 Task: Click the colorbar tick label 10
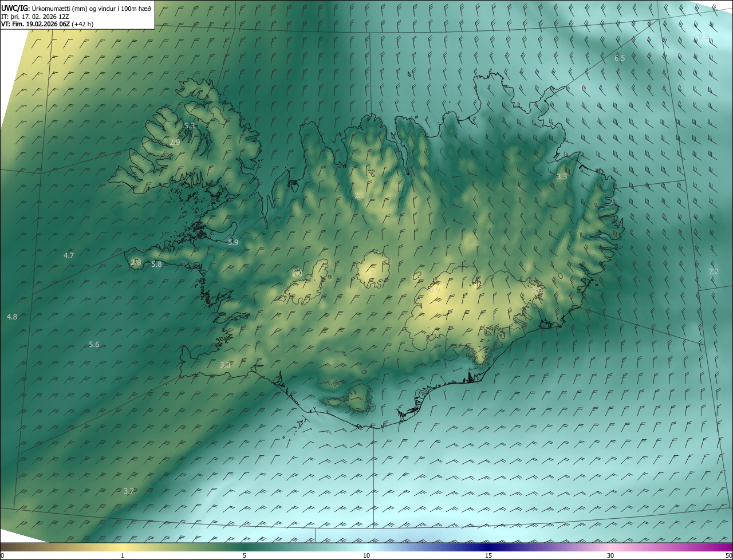(x=366, y=556)
